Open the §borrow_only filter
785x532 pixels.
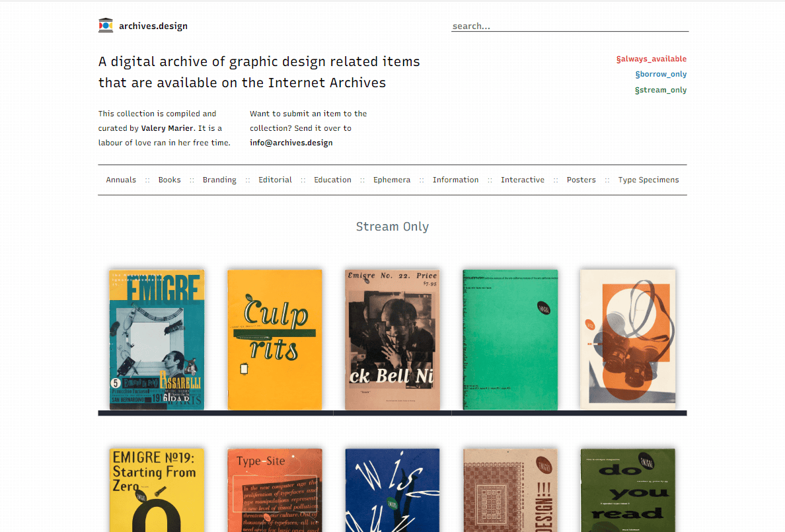[x=661, y=74]
